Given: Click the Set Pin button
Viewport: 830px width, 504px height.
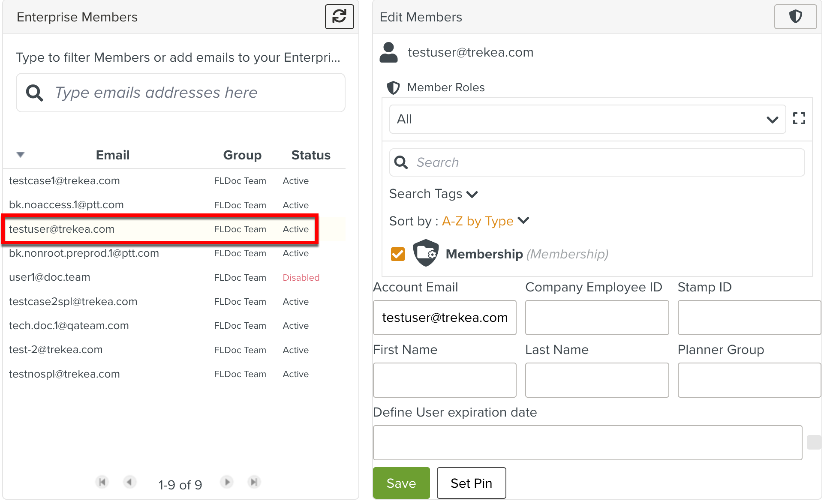Looking at the screenshot, I should pyautogui.click(x=471, y=483).
